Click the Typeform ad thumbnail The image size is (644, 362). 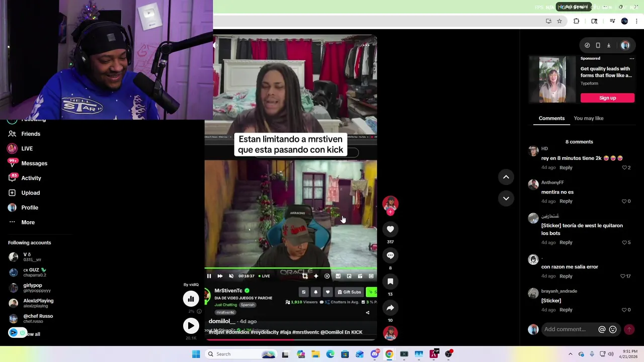tap(552, 79)
